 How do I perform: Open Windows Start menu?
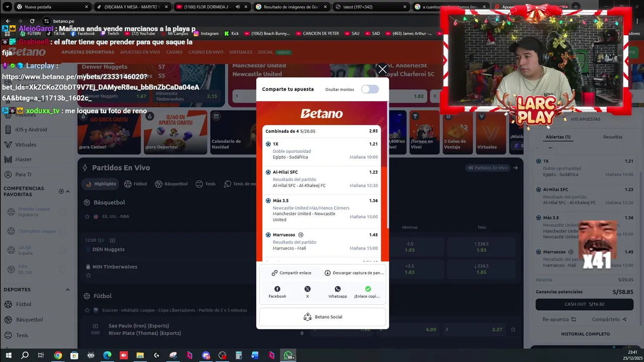coord(9,355)
